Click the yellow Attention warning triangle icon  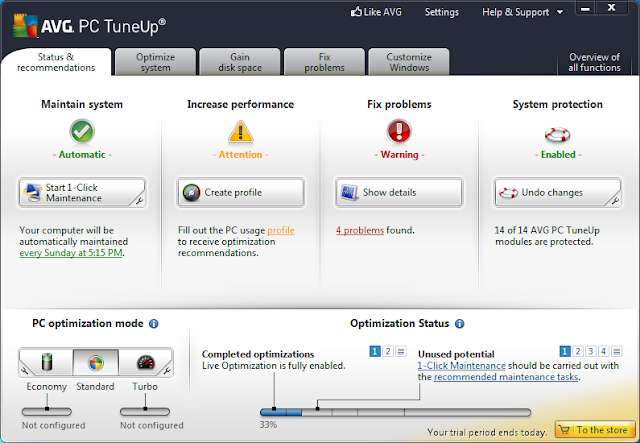(x=240, y=132)
